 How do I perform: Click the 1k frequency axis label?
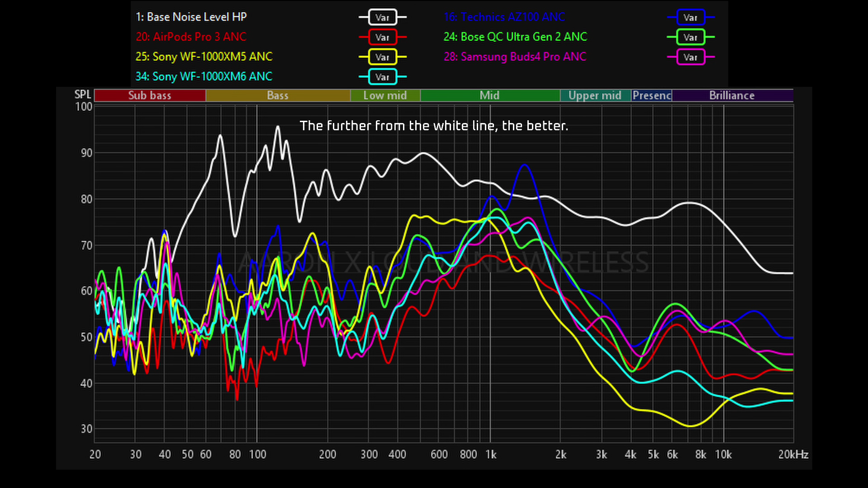click(491, 455)
